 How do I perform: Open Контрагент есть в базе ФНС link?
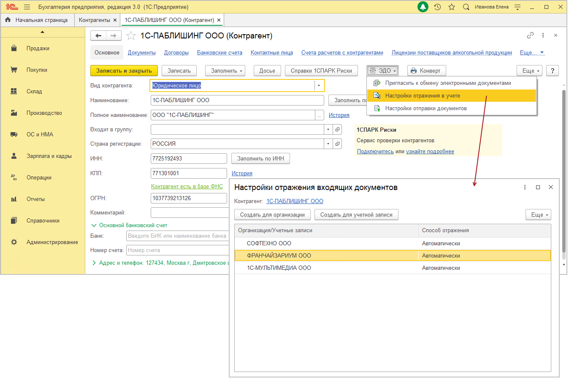point(187,186)
